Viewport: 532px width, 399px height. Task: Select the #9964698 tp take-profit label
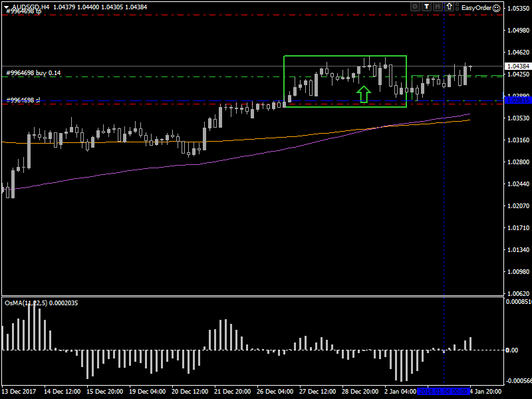(24, 11)
